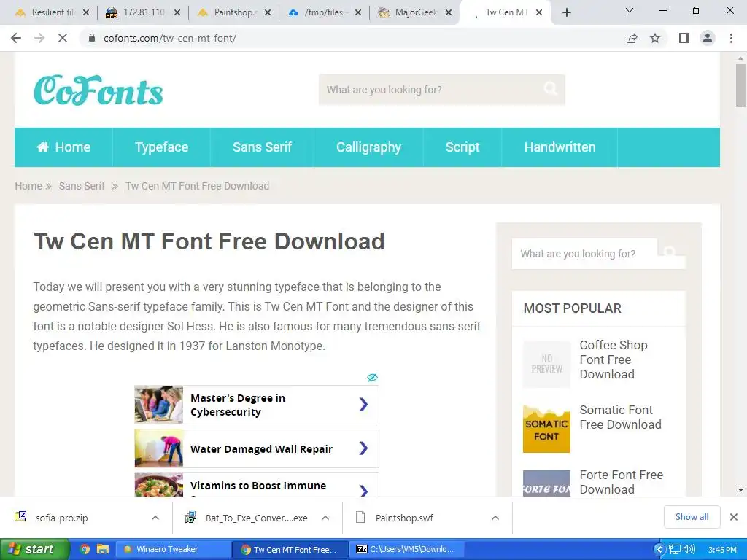Viewport: 747px width, 560px height.
Task: Open Coffee Shop Font Free Download link
Action: point(613,359)
